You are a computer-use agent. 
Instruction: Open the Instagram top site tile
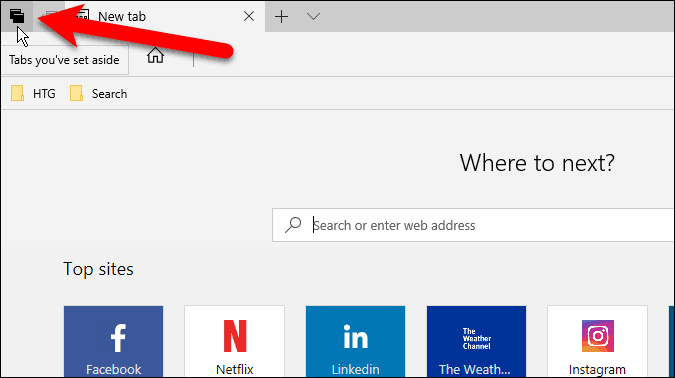(598, 342)
